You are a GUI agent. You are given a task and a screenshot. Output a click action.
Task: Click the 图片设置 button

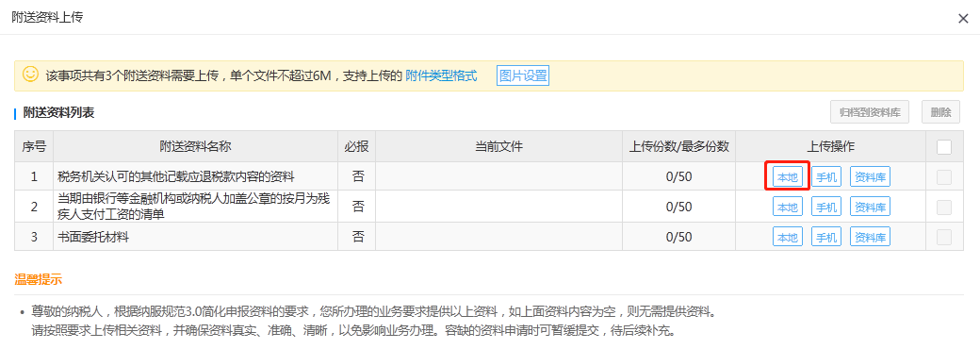click(523, 76)
